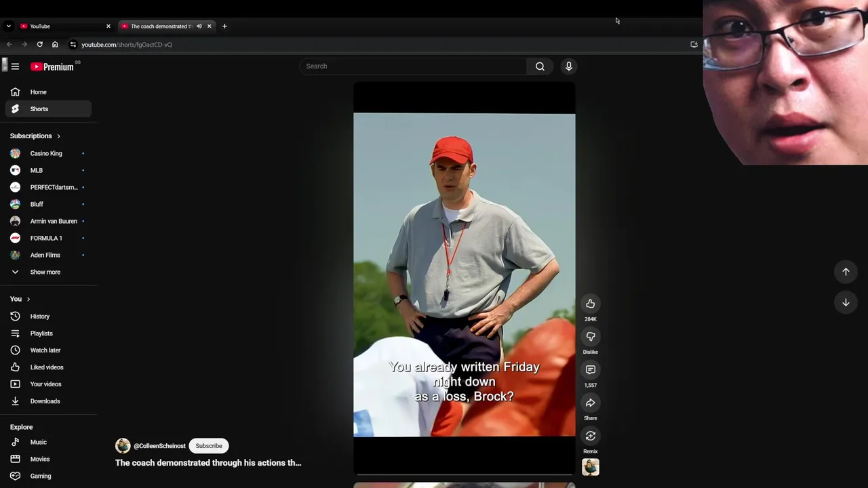Open the Bluff channel
The height and width of the screenshot is (488, 868).
[48, 204]
